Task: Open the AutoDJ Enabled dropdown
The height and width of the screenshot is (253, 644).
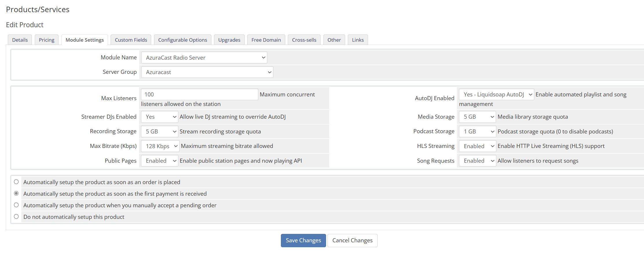Action: click(496, 94)
